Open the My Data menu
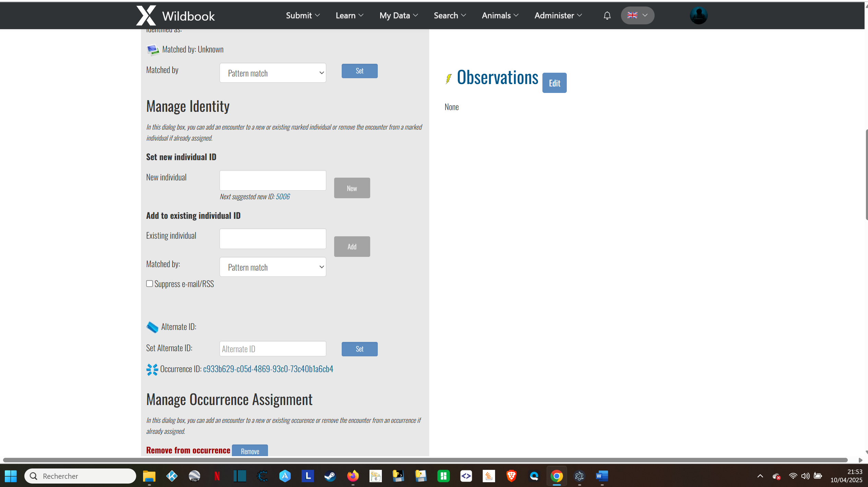Image resolution: width=868 pixels, height=487 pixels. (398, 15)
